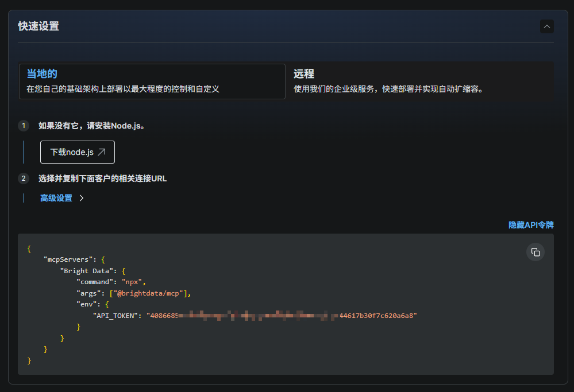Click the "env" key line in code
The image size is (574, 392).
pyautogui.click(x=93, y=304)
